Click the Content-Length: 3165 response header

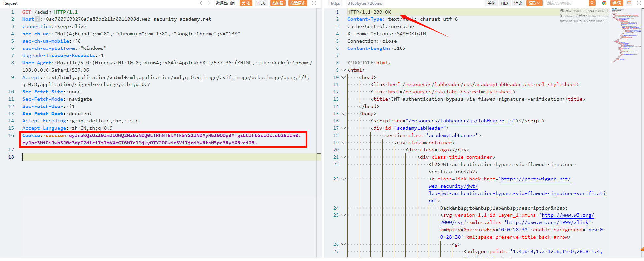376,48
